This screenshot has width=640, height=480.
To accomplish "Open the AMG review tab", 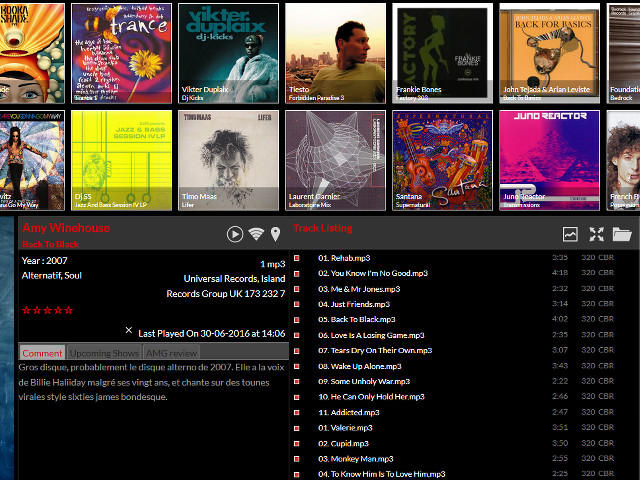I will pos(171,353).
